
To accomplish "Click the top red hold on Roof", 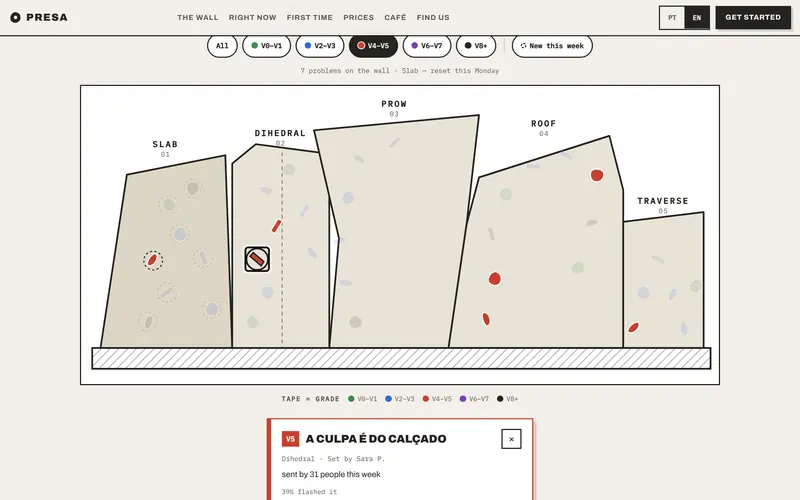I will click(x=597, y=176).
